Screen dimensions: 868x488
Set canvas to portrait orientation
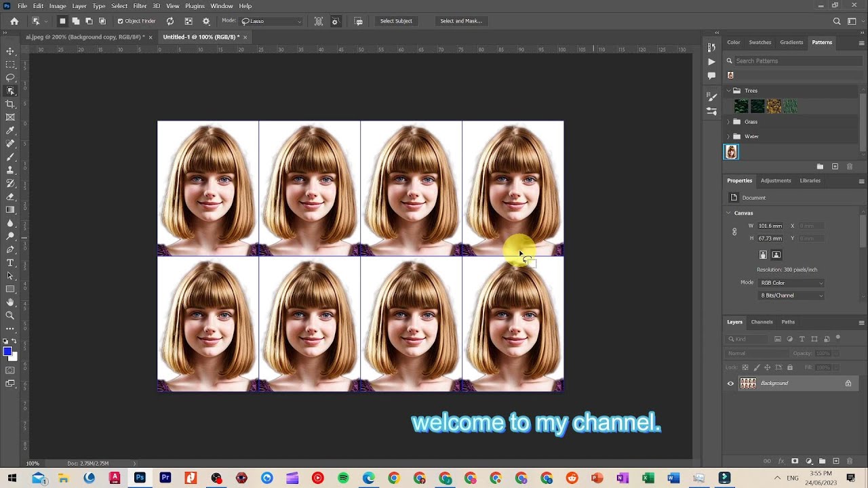(763, 255)
